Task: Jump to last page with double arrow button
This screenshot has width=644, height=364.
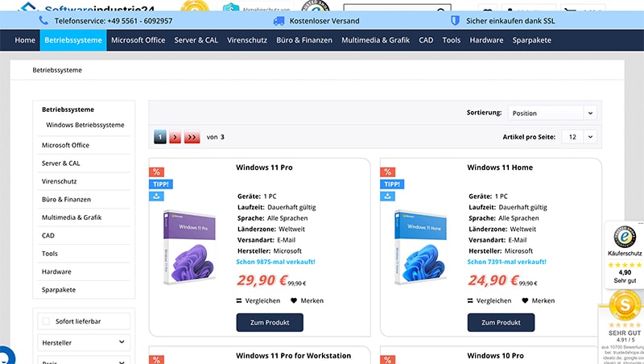Action: (192, 137)
